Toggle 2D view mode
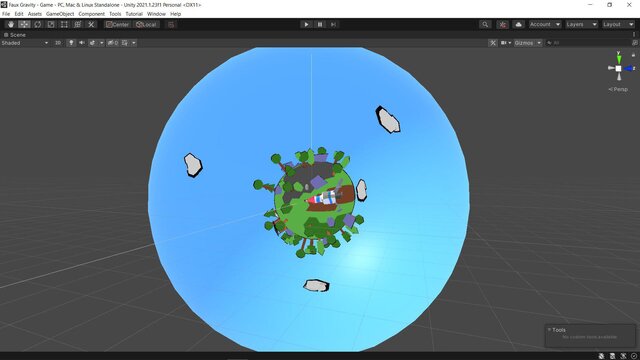Screen dimensions: 640x360 58,43
